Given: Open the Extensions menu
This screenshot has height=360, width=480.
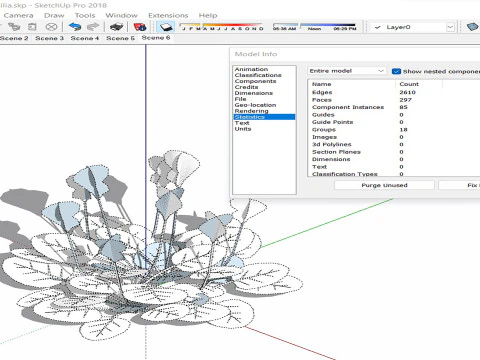Looking at the screenshot, I should [168, 15].
